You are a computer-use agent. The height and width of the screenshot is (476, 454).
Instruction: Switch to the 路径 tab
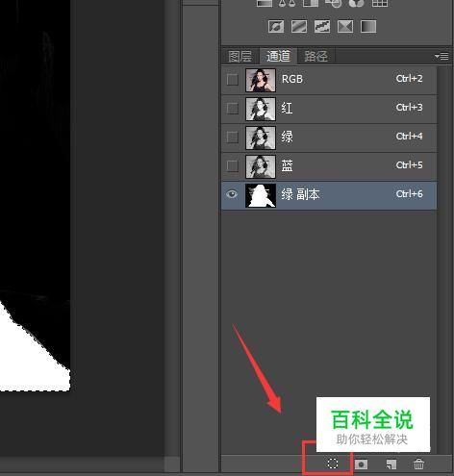316,57
